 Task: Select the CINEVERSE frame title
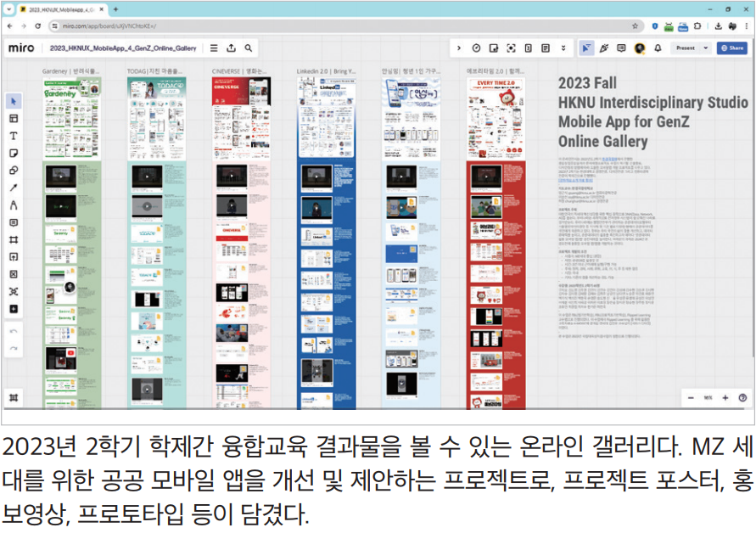[239, 71]
